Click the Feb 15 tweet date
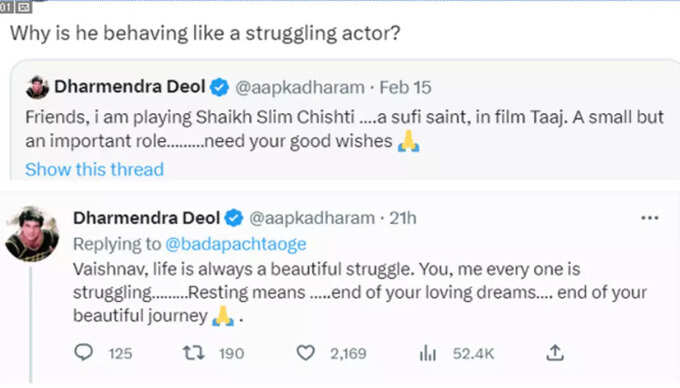This screenshot has width=680, height=388. [x=405, y=88]
